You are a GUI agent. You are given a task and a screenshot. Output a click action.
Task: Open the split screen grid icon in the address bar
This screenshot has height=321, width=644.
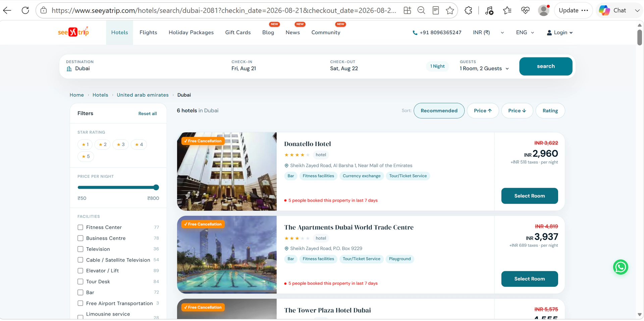(x=407, y=10)
